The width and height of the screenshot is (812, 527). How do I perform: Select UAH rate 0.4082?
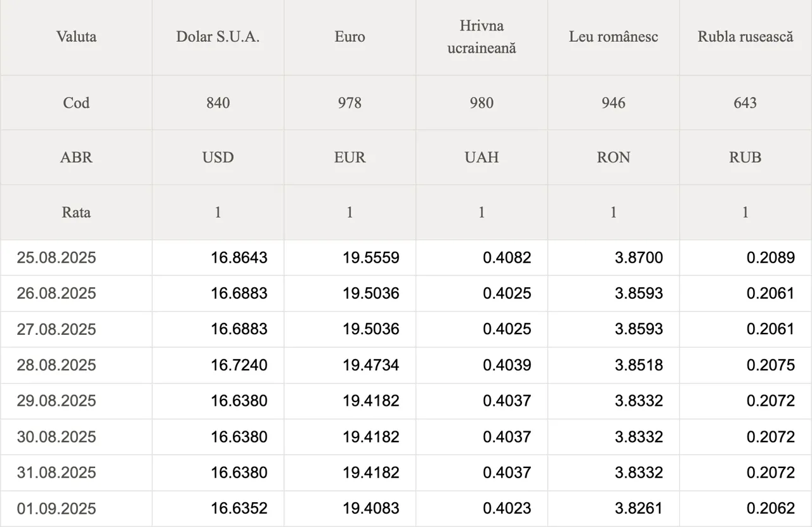(507, 257)
